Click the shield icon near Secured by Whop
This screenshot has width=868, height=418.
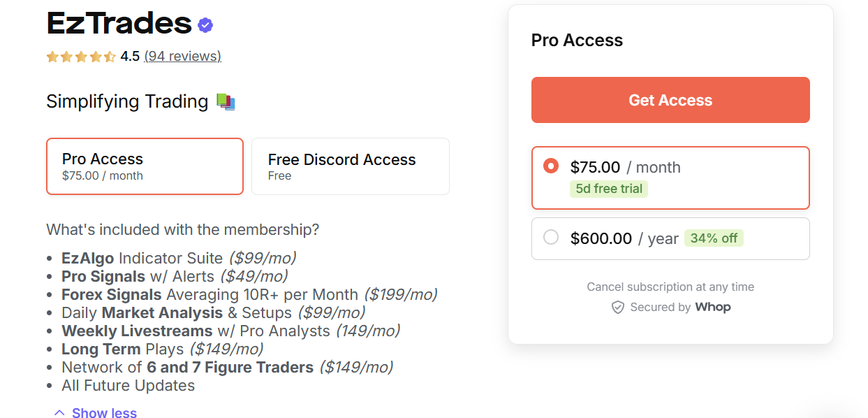[x=618, y=307]
